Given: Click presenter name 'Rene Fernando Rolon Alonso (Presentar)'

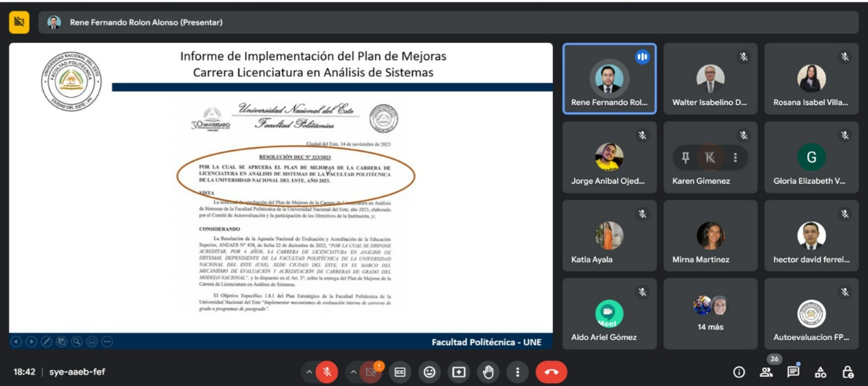Looking at the screenshot, I should [x=146, y=22].
